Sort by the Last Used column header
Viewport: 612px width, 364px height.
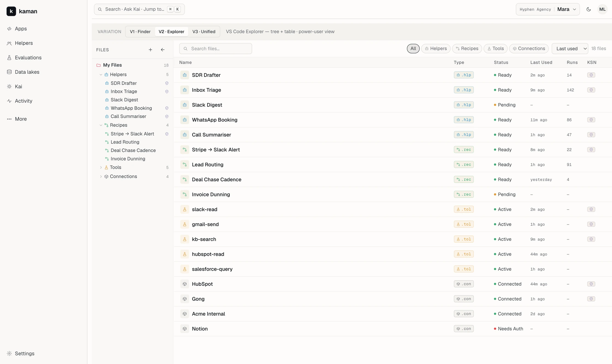[x=541, y=62]
